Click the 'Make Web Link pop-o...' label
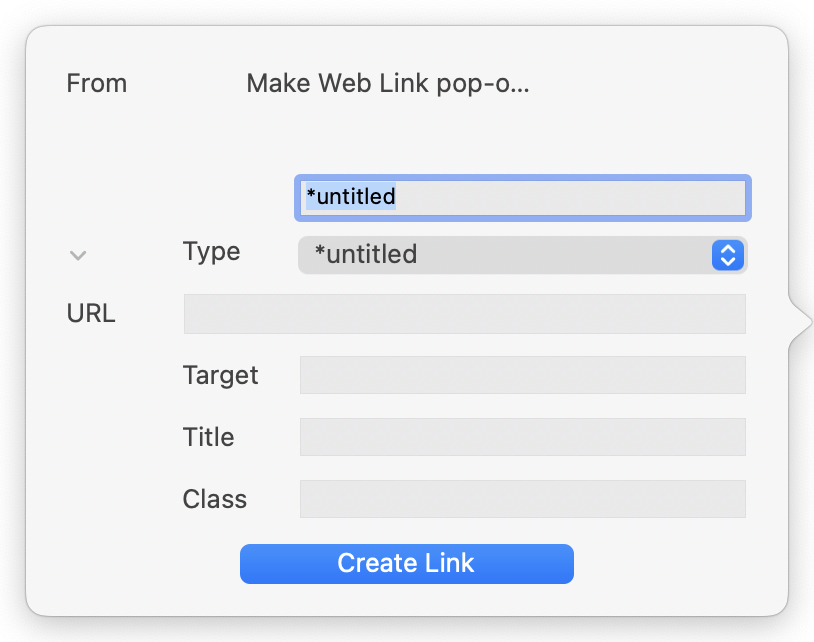The image size is (814, 642). click(x=389, y=83)
